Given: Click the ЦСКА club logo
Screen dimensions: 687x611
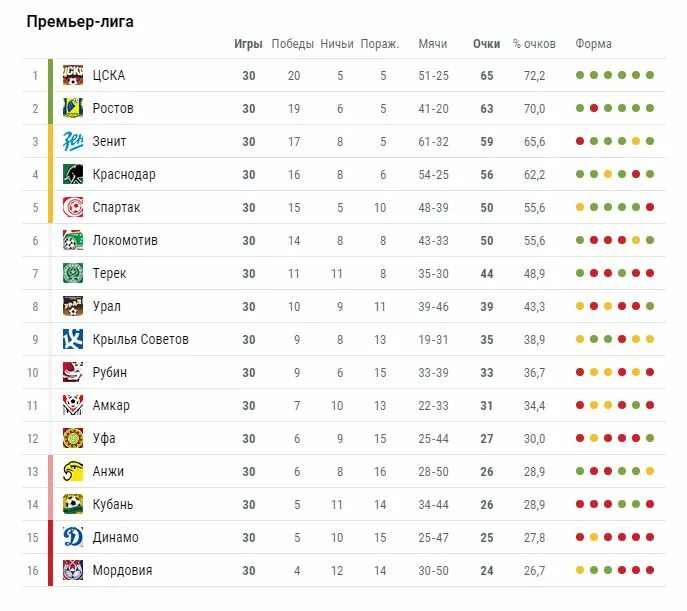Looking at the screenshot, I should click(73, 75).
